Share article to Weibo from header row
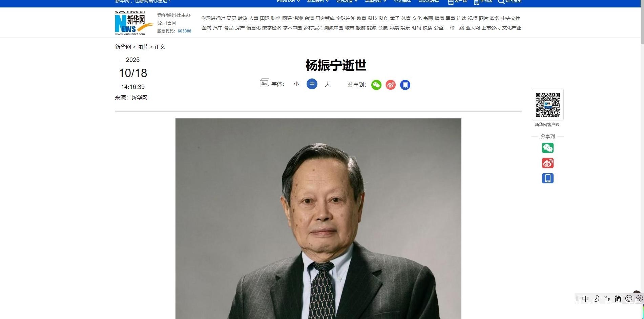This screenshot has width=644, height=319. pyautogui.click(x=391, y=85)
